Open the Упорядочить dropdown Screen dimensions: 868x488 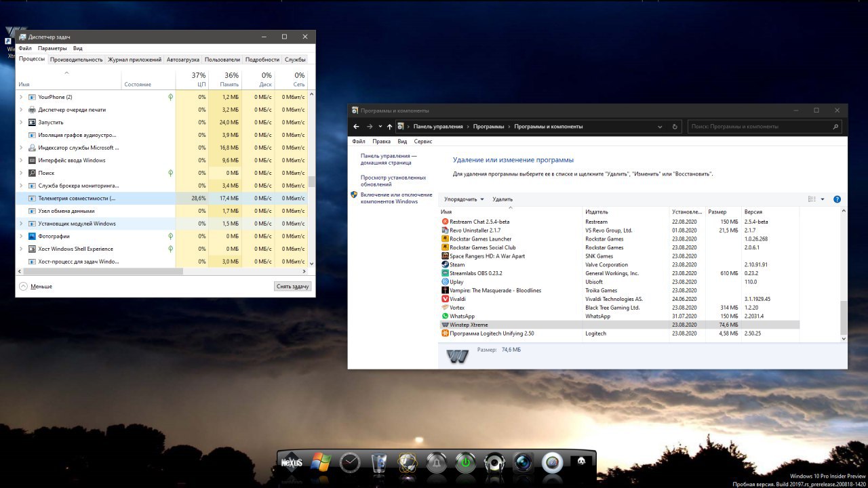click(x=465, y=199)
